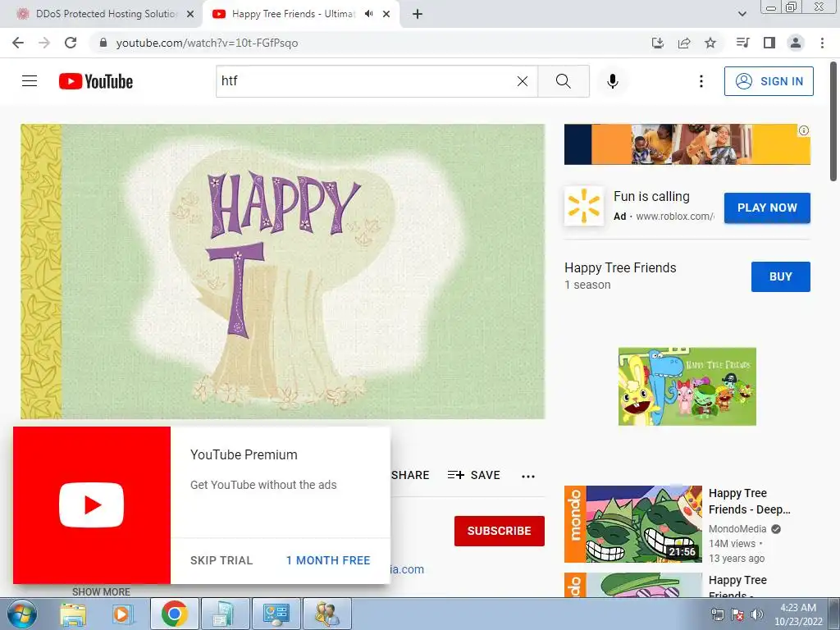Open the Happy Tree Friends season title

point(620,267)
